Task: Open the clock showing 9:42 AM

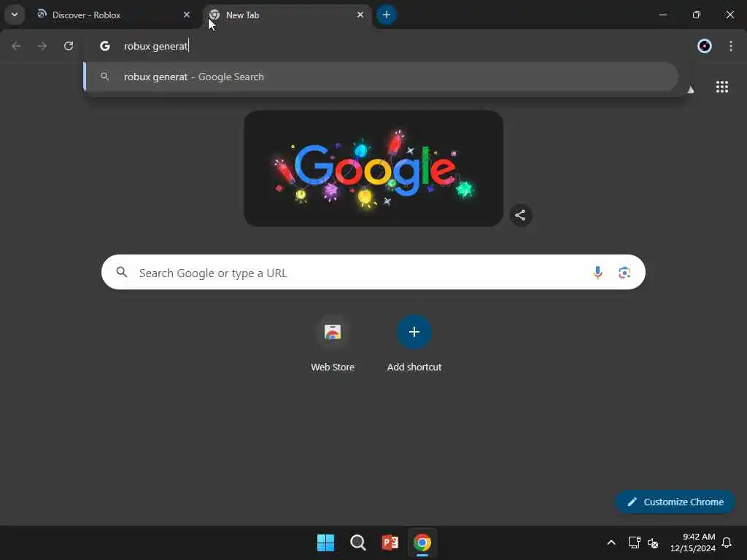Action: pos(693,542)
